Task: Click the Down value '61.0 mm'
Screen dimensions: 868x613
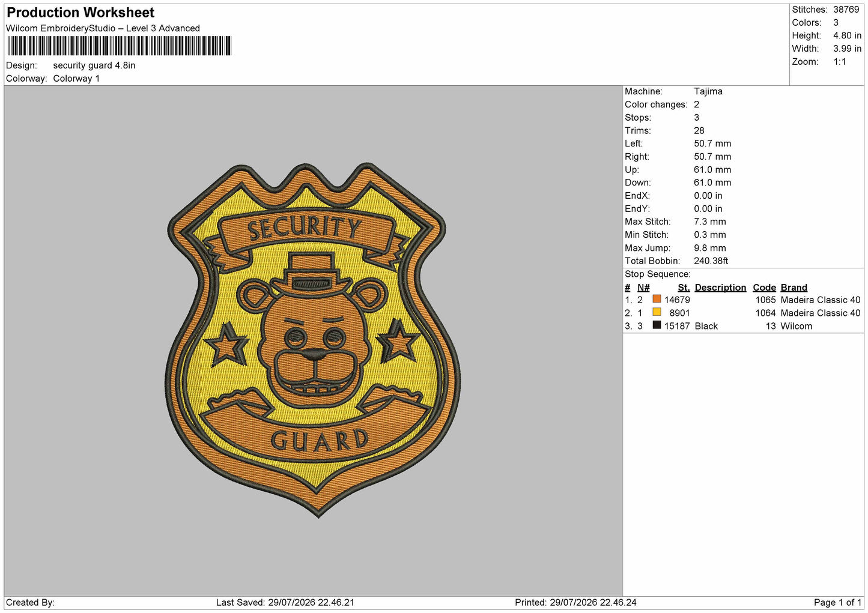Action: (712, 183)
